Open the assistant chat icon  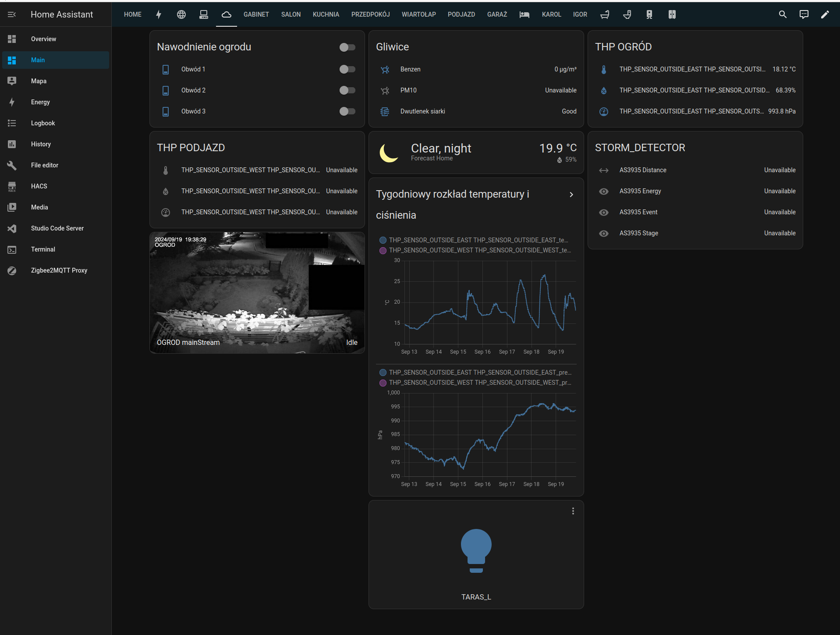[804, 14]
